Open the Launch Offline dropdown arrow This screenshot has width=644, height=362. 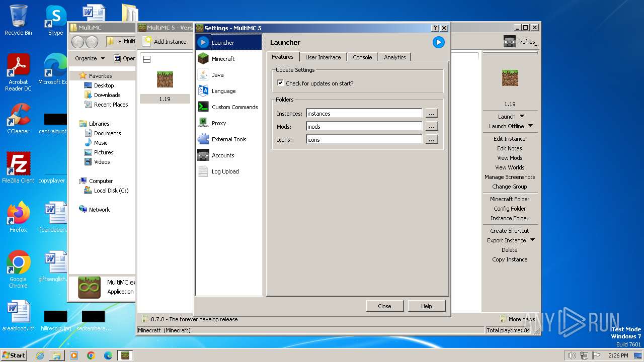530,126
